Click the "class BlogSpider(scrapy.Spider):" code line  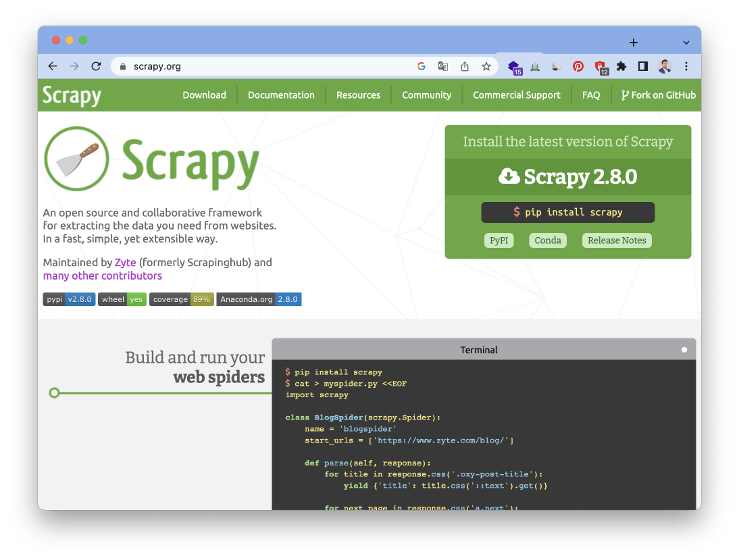363,417
